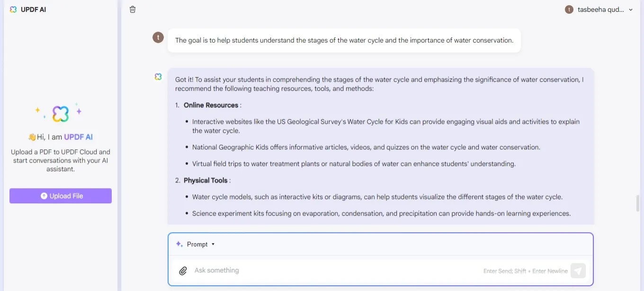644x291 pixels.
Task: Click the 'Got it! To assist your students' paragraph
Action: point(379,84)
